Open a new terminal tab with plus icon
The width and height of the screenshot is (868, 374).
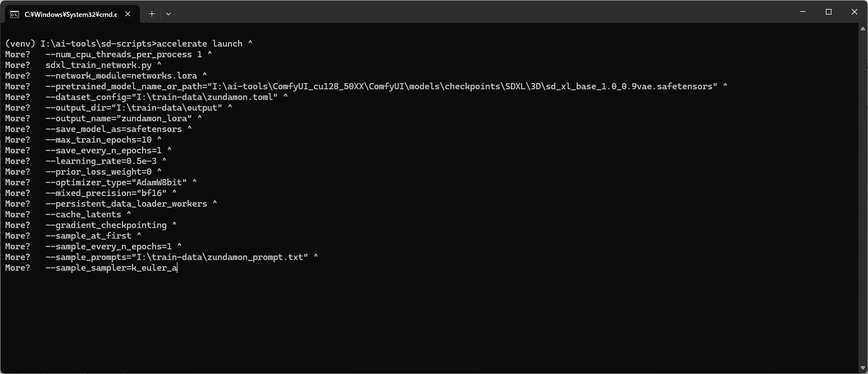[152, 14]
